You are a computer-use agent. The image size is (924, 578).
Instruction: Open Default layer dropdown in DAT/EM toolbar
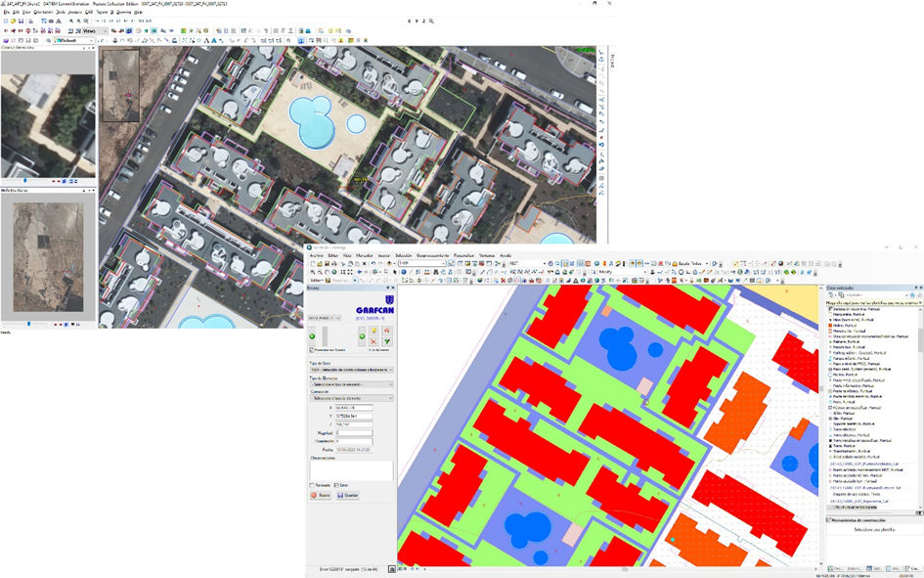pyautogui.click(x=73, y=41)
